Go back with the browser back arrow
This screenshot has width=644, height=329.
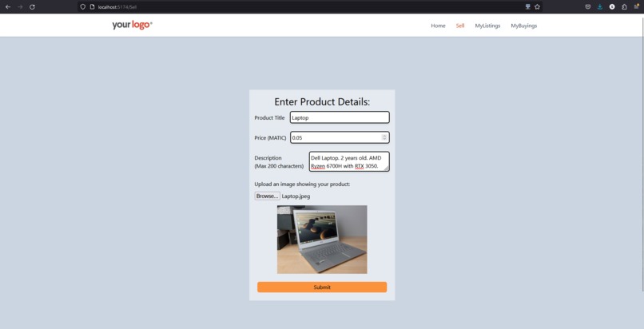[x=8, y=7]
